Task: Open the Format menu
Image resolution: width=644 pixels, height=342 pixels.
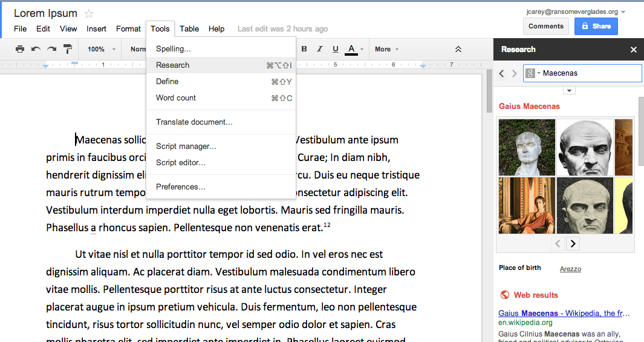Action: [128, 29]
